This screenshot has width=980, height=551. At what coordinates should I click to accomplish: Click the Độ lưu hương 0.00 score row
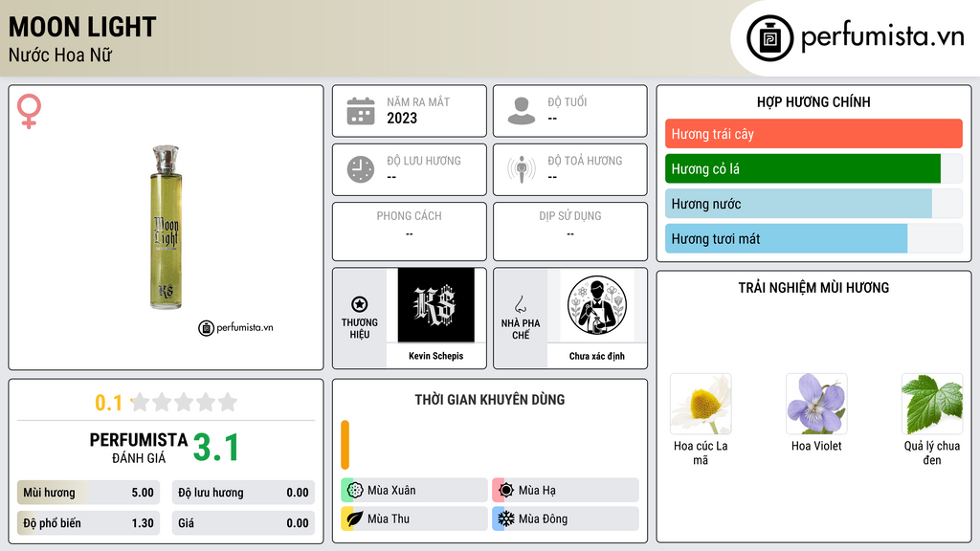click(x=243, y=493)
